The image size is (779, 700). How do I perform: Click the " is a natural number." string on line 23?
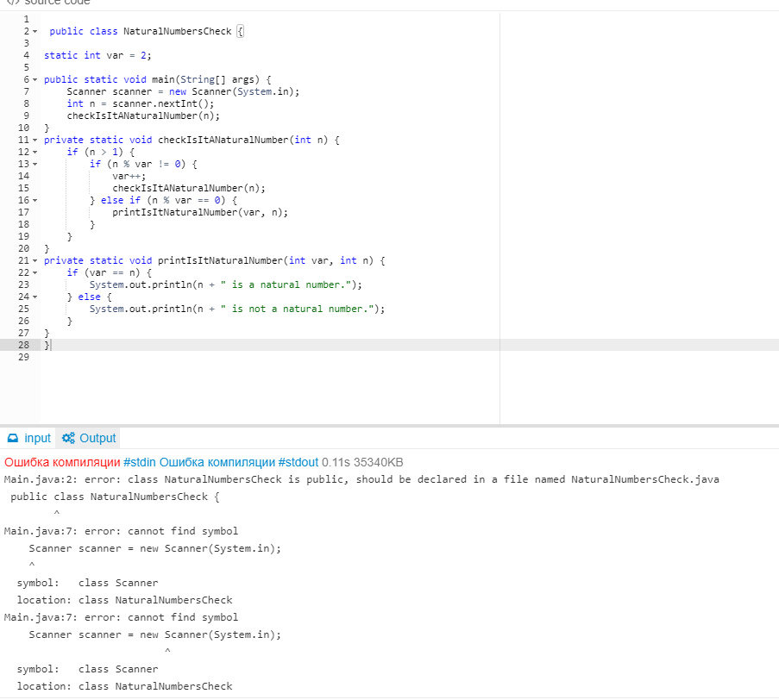[286, 285]
